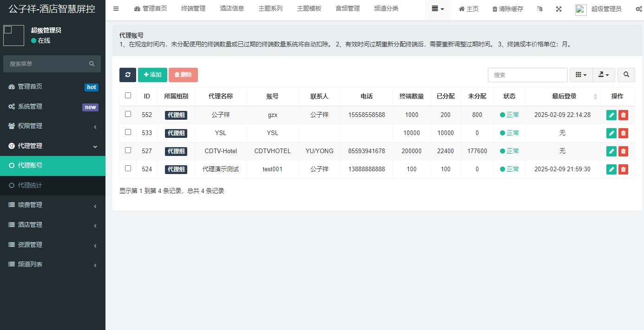Image resolution: width=644 pixels, height=330 pixels.
Task: Check the checkbox for row ID 524
Action: tap(128, 169)
